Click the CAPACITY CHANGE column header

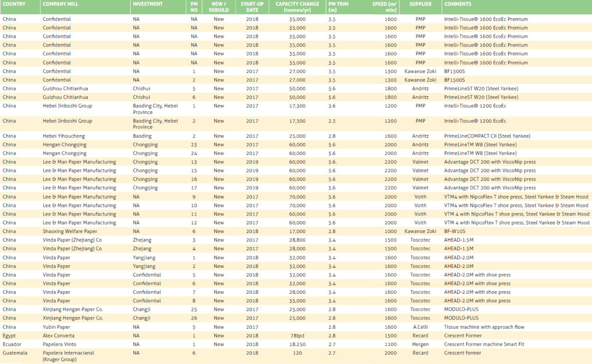click(x=297, y=7)
